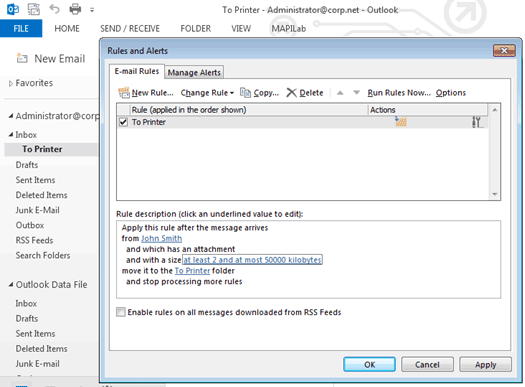This screenshot has width=525, height=387.
Task: Click the New Rule icon in the dialog toolbar
Action: coord(124,92)
